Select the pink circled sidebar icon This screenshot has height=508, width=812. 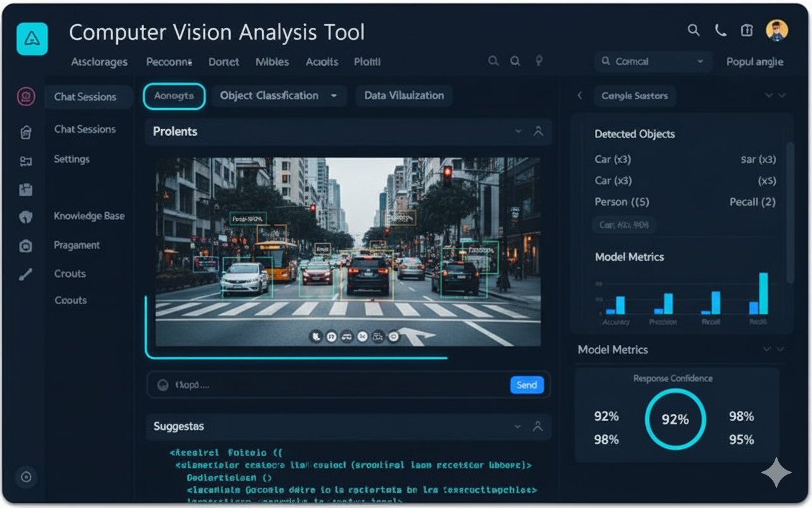[x=26, y=97]
